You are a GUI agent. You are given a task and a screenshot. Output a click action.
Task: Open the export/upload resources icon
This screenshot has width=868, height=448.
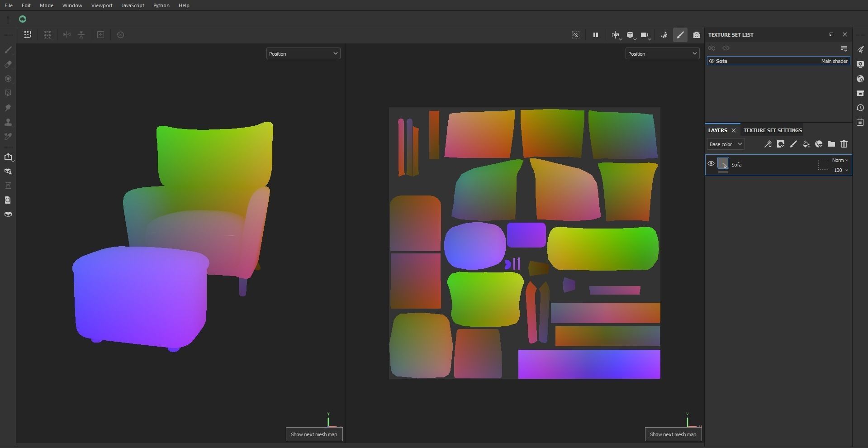tap(8, 157)
